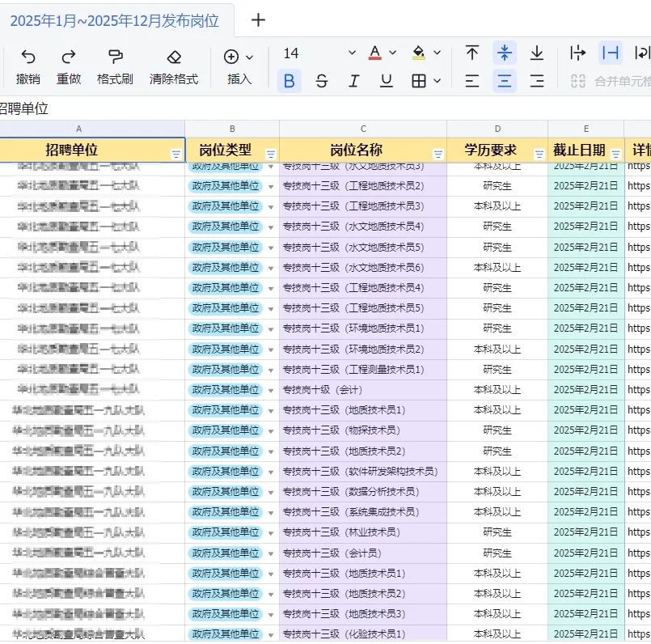Open 岗位类型 dropdown in 物探技术员 row
The width and height of the screenshot is (651, 644).
tap(271, 431)
